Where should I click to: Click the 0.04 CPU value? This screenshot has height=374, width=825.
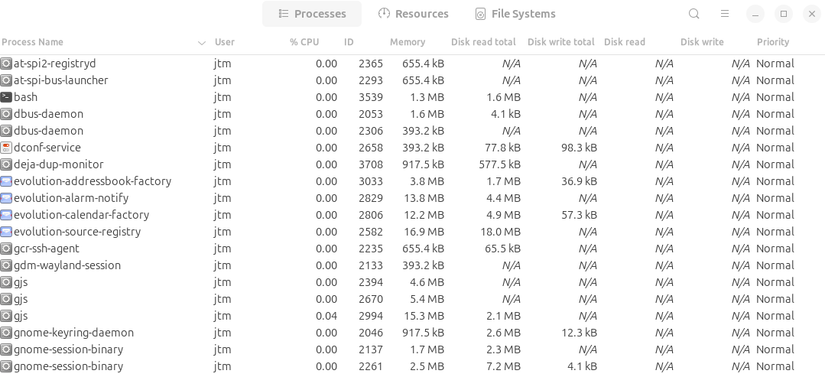[x=326, y=316]
